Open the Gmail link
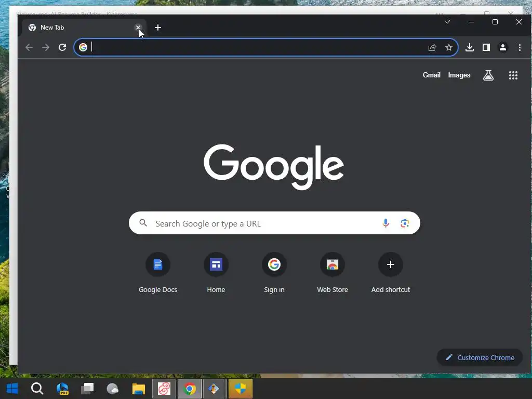The image size is (532, 399). coord(431,75)
